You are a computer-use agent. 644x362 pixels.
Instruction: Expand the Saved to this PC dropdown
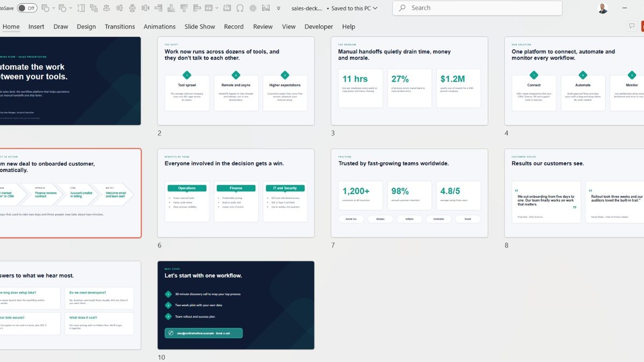pyautogui.click(x=375, y=8)
